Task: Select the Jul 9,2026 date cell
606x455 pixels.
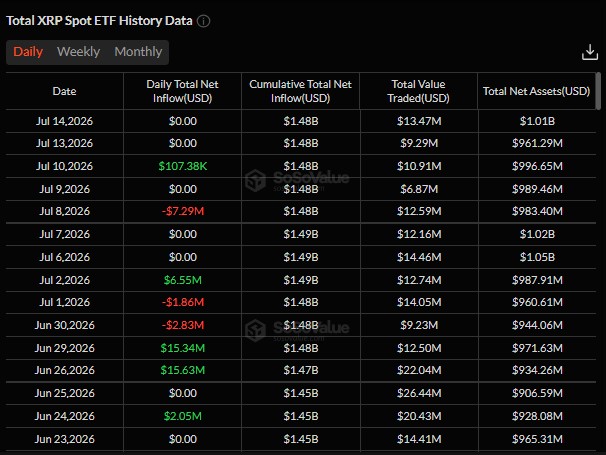Action: point(64,189)
